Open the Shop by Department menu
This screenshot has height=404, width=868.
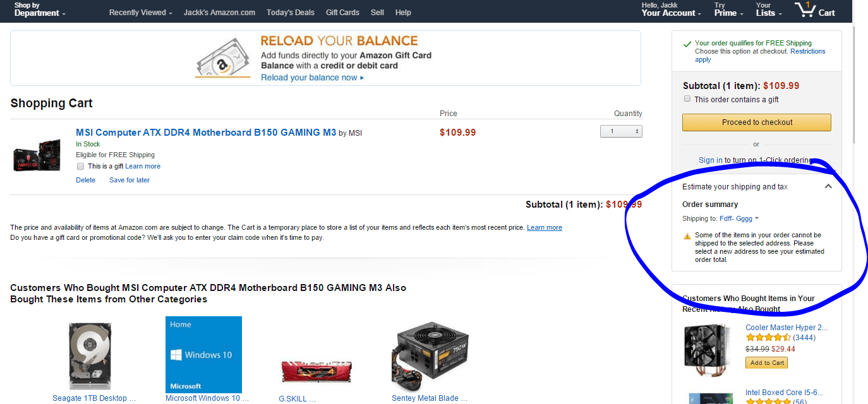coord(40,9)
